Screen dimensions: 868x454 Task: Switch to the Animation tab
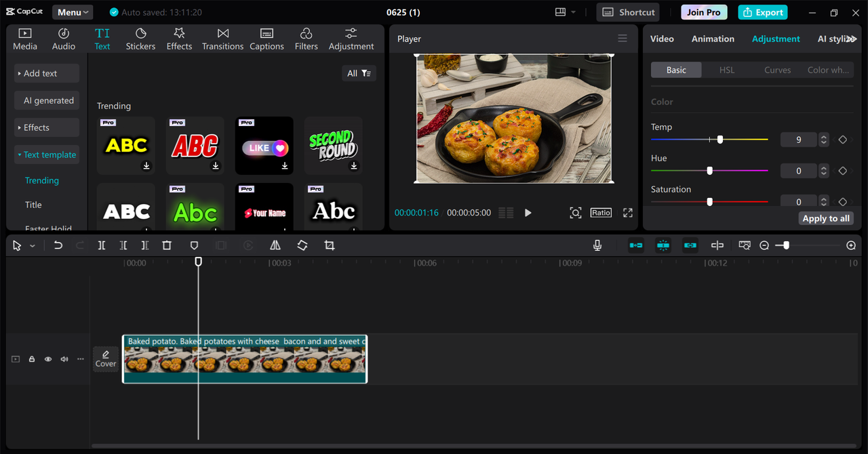pyautogui.click(x=713, y=39)
